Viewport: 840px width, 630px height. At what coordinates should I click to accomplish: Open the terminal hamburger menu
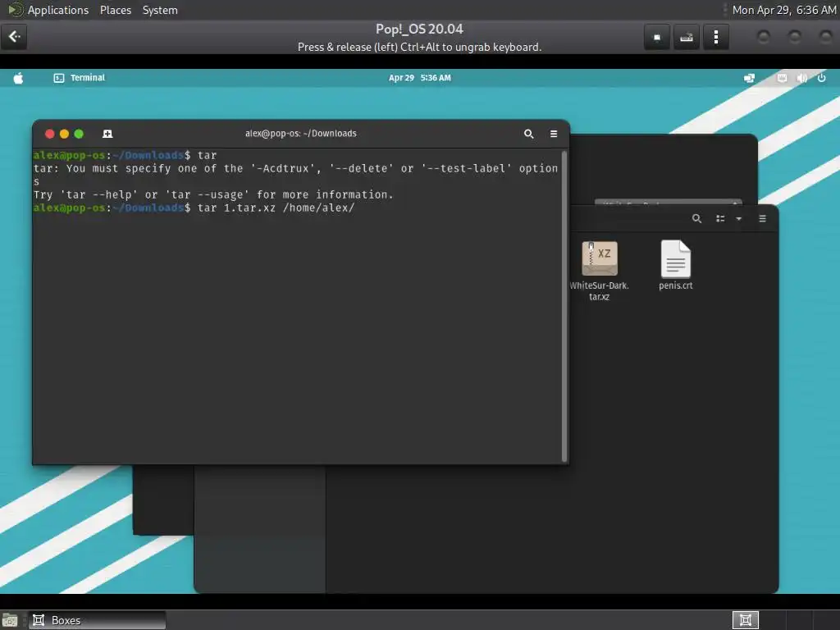tap(554, 134)
